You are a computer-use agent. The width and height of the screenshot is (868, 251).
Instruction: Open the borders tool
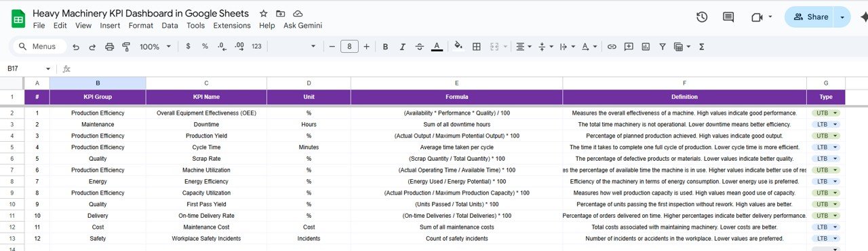click(477, 47)
